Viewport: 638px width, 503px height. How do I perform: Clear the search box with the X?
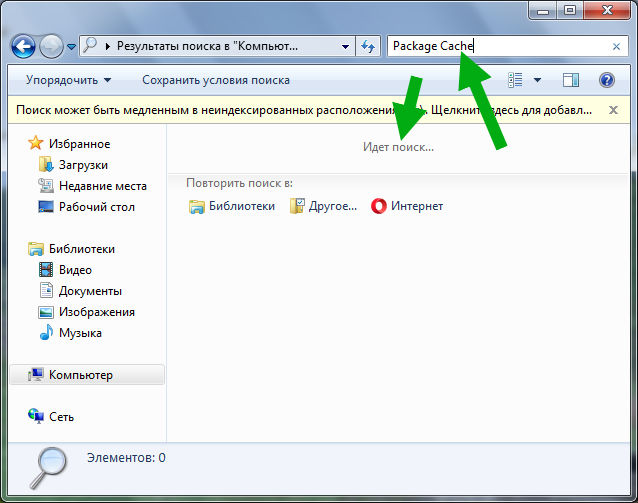coord(616,46)
